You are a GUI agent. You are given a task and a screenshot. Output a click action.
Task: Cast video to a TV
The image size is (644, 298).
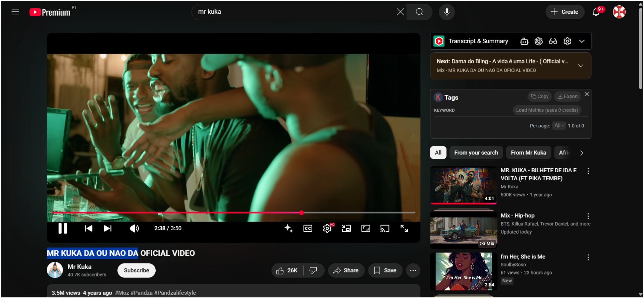[x=385, y=228]
